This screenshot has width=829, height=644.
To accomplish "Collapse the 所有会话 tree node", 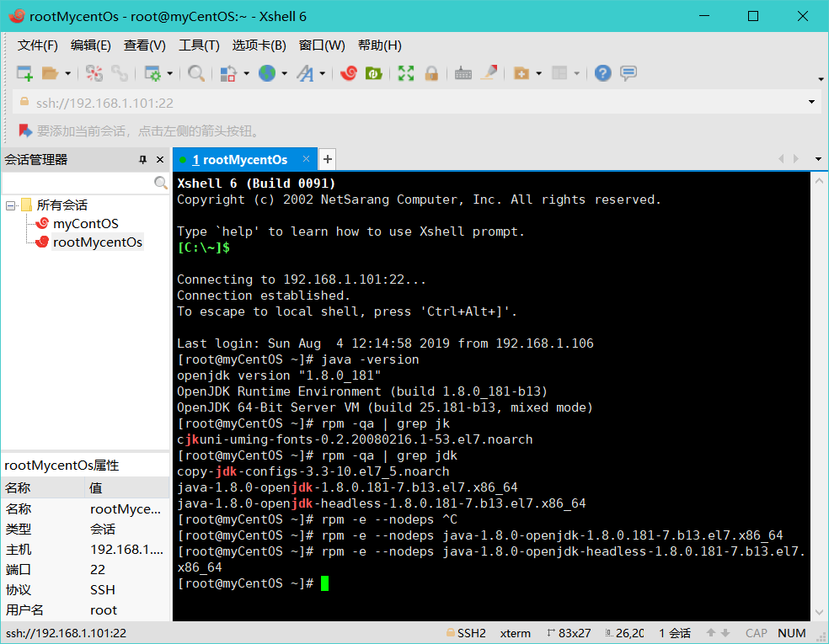I will click(x=11, y=205).
